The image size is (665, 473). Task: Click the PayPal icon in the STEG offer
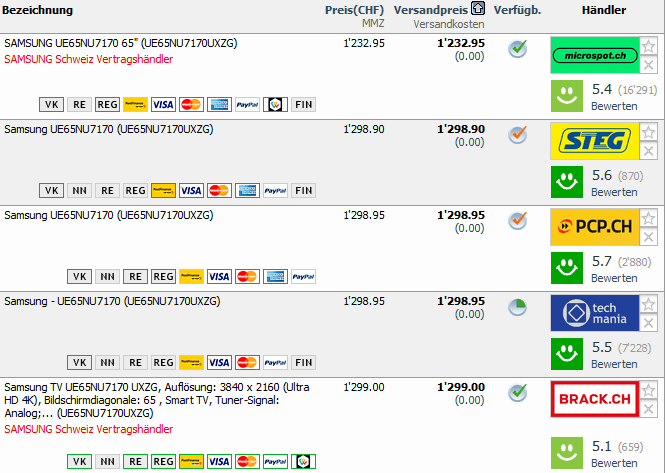coord(276,190)
